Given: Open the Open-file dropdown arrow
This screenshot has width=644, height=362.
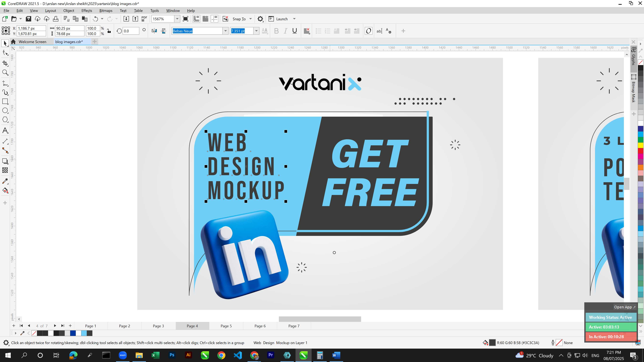Looking at the screenshot, I should click(20, 19).
